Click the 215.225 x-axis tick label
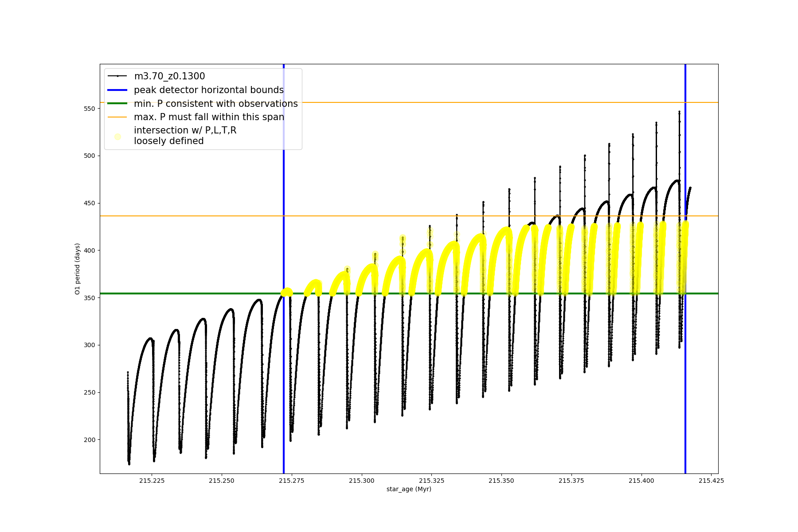Screen dimensions: 798x532 point(152,481)
